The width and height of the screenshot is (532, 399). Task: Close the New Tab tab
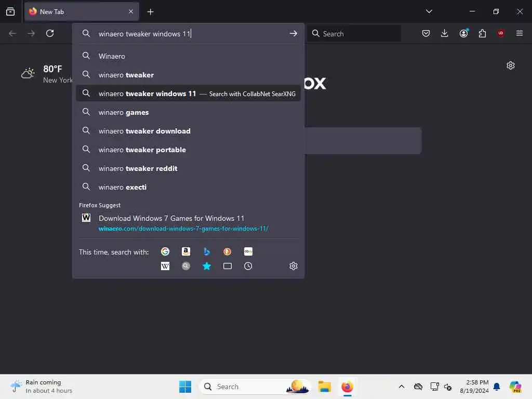click(x=131, y=11)
